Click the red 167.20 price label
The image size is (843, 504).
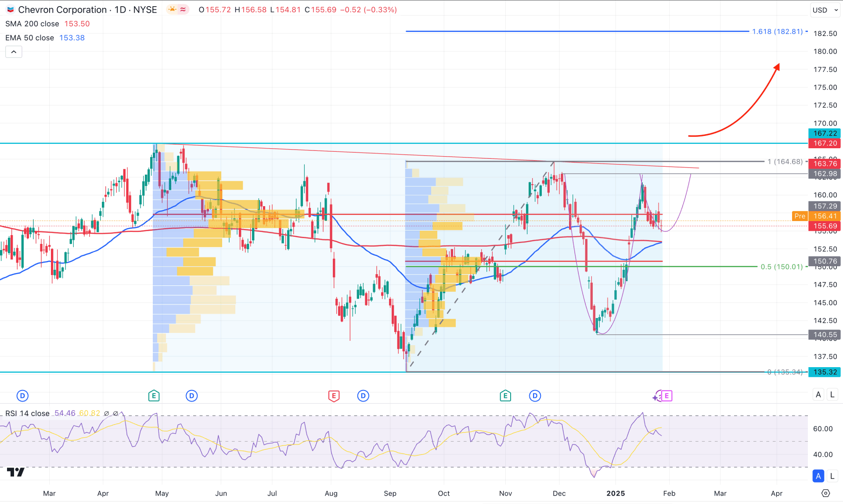pos(825,143)
